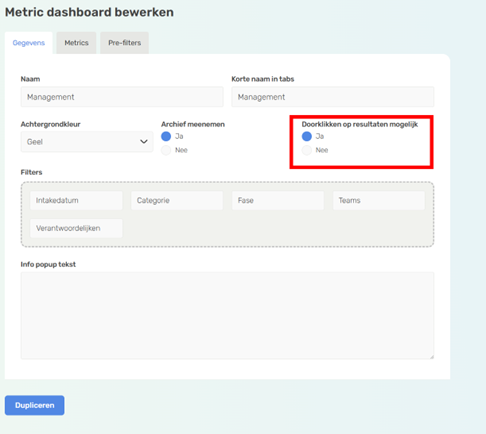Click the empty Filters drop zone area

click(x=277, y=229)
